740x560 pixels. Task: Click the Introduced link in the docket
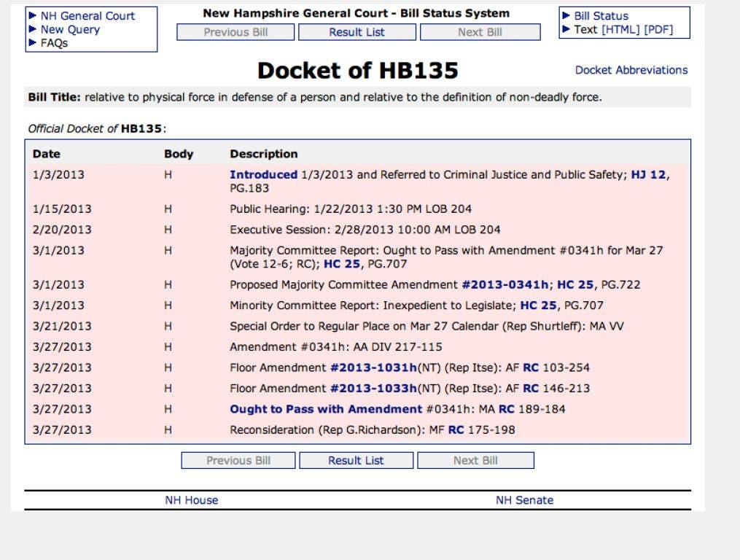pyautogui.click(x=263, y=176)
